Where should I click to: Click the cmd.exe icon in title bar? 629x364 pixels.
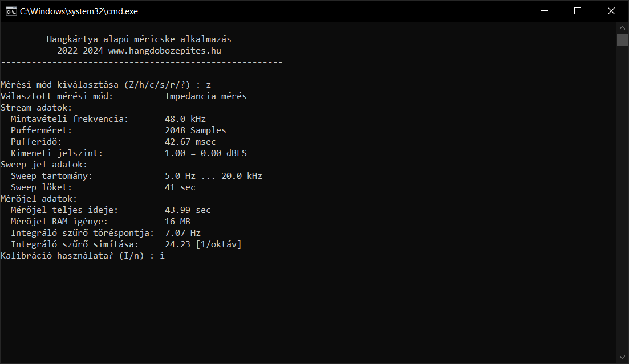click(x=11, y=11)
